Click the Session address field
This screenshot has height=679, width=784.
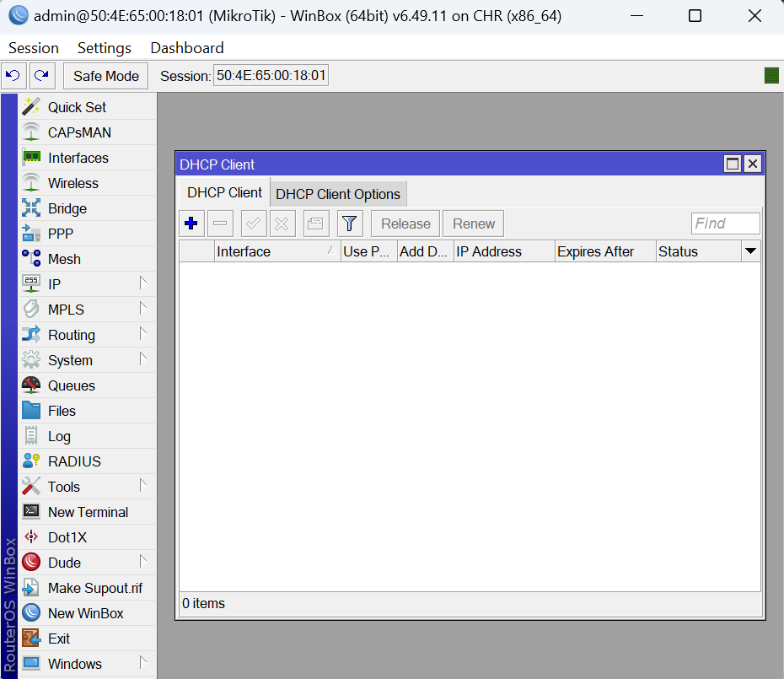click(x=271, y=76)
